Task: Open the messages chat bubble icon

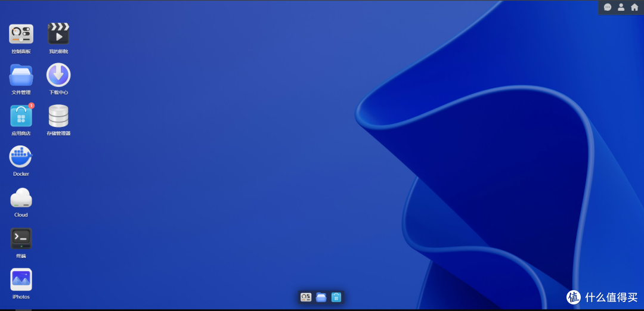Action: click(608, 7)
